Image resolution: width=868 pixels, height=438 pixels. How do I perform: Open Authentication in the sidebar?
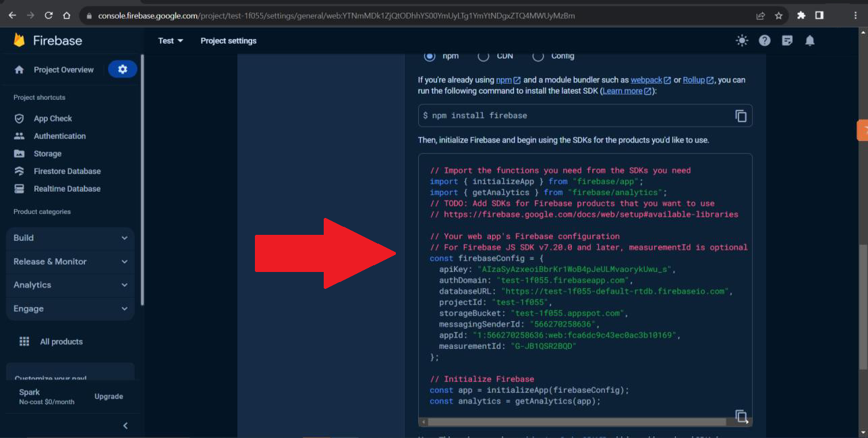tap(59, 136)
